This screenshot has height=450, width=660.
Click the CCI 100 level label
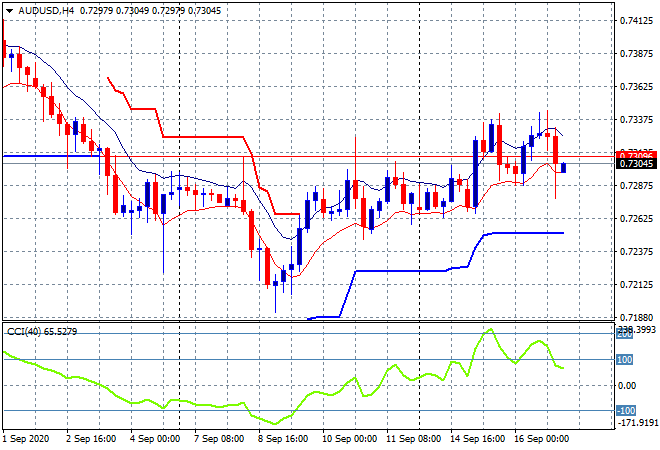624,359
